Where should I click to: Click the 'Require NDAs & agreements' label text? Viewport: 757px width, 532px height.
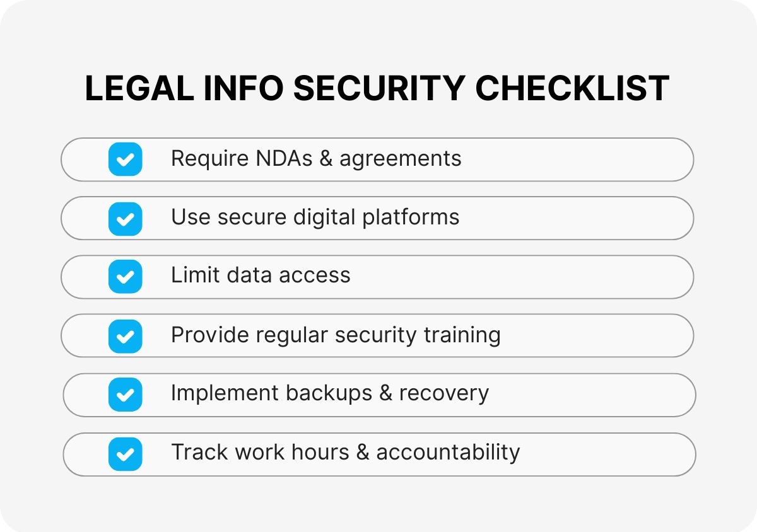[x=315, y=158]
